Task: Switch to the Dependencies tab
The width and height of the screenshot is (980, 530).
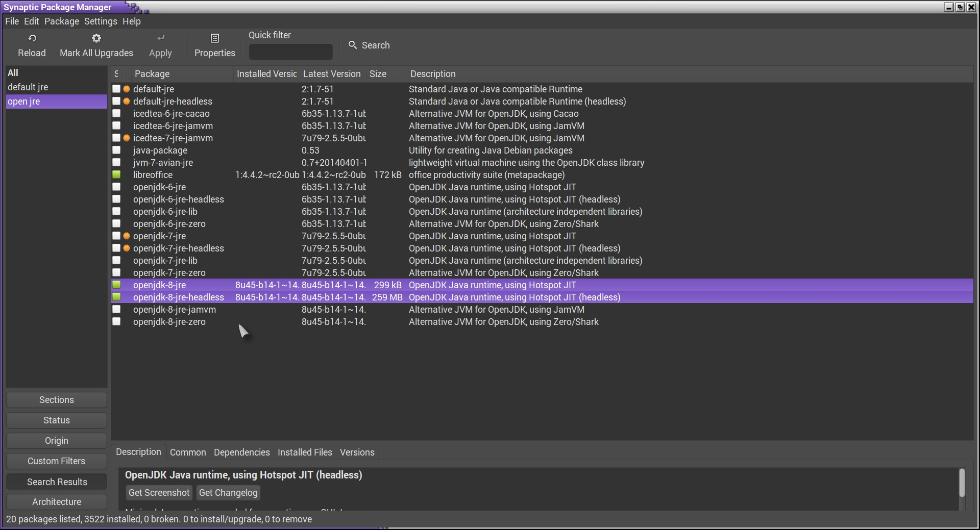Action: (x=241, y=452)
